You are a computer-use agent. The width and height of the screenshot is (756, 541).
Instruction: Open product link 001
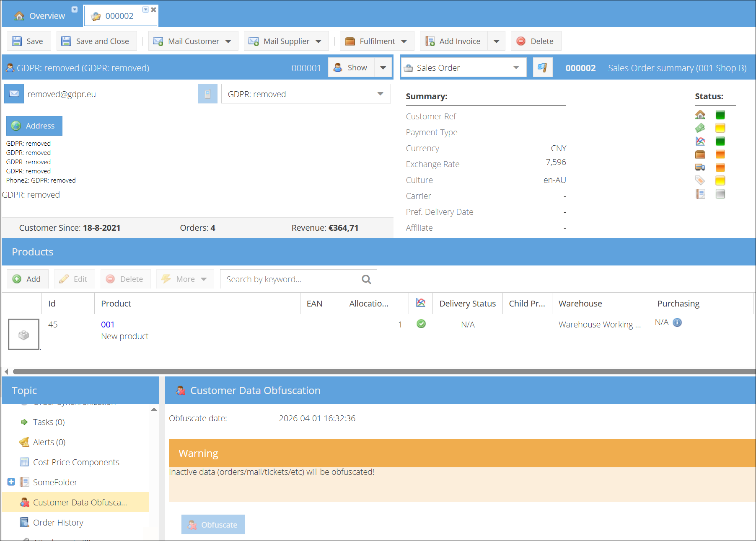tap(108, 325)
